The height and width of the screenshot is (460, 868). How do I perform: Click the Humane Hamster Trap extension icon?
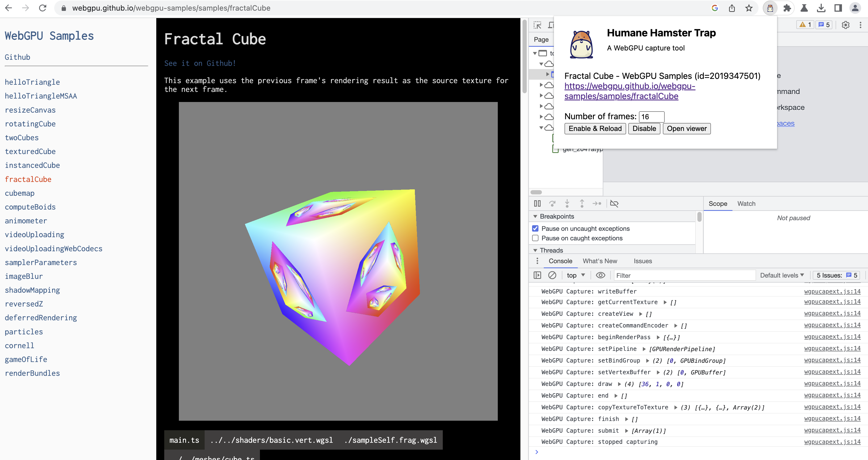pos(770,8)
